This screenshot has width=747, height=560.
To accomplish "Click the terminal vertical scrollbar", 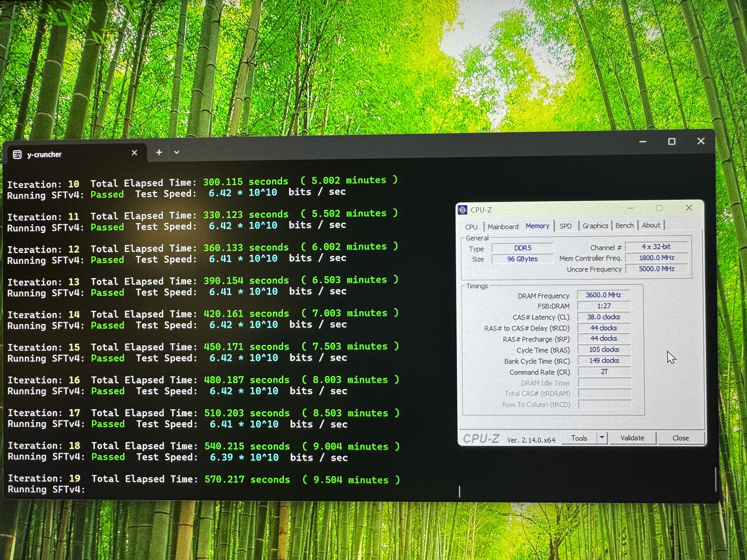I will 716,479.
